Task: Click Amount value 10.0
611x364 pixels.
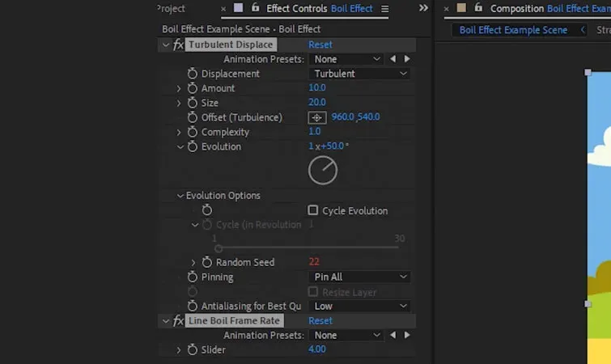Action: [317, 87]
